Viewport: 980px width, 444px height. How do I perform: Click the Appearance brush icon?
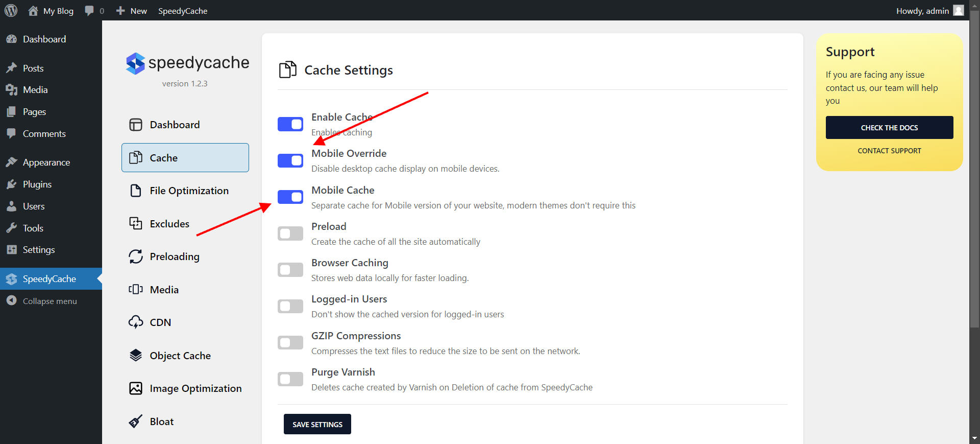pyautogui.click(x=11, y=162)
